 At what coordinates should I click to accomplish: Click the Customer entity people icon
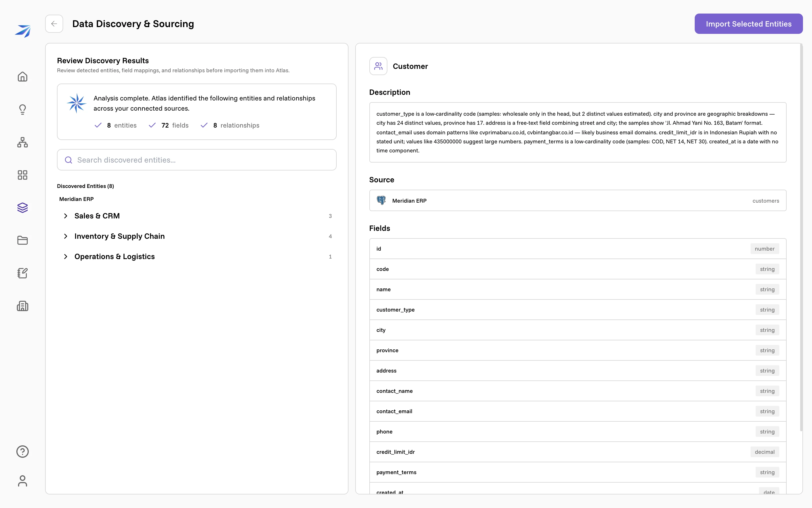(378, 66)
